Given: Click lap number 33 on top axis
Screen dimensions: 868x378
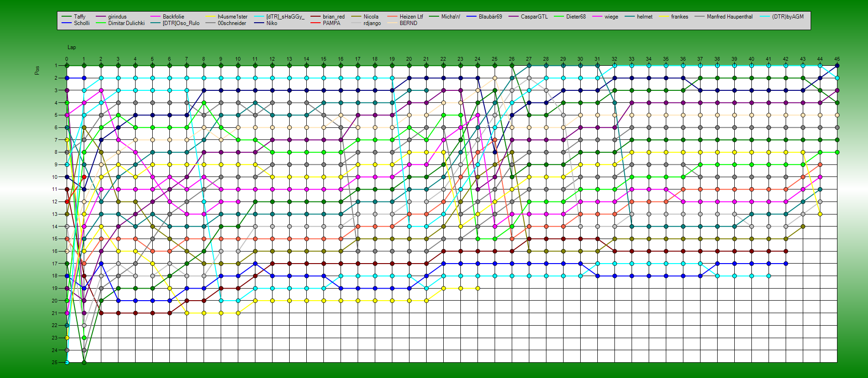Looking at the screenshot, I should coord(632,59).
